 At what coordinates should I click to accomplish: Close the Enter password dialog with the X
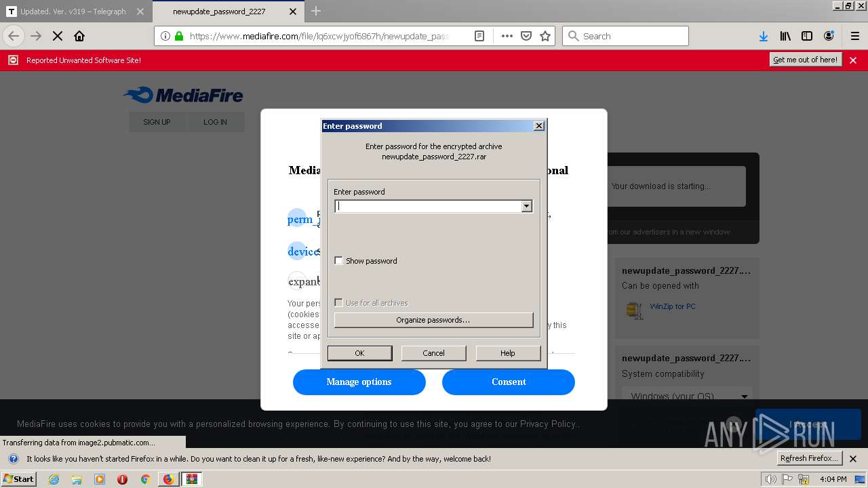click(539, 126)
